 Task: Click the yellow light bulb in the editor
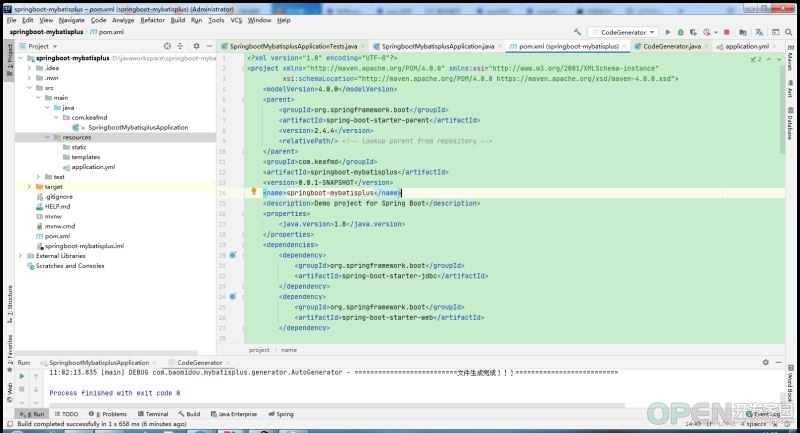click(254, 192)
